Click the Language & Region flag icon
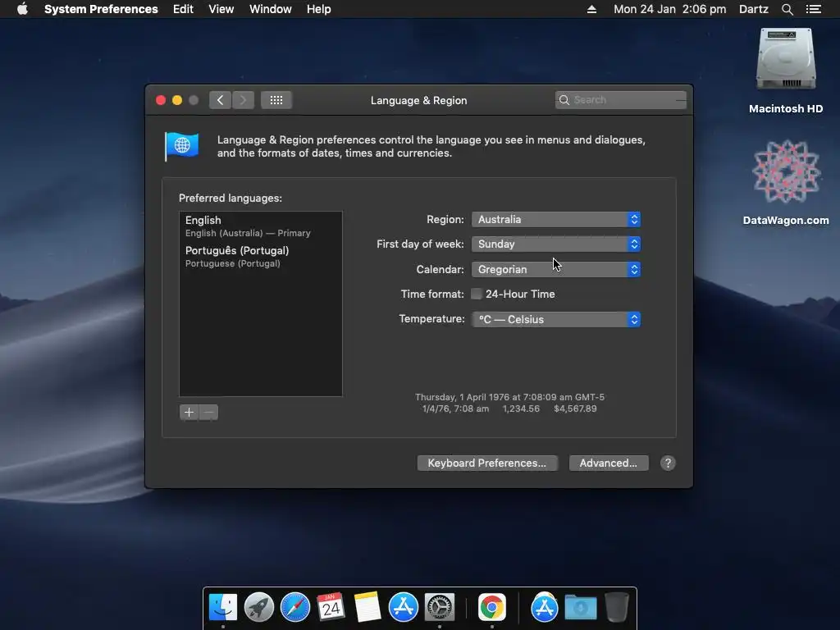The width and height of the screenshot is (840, 630). tap(181, 146)
